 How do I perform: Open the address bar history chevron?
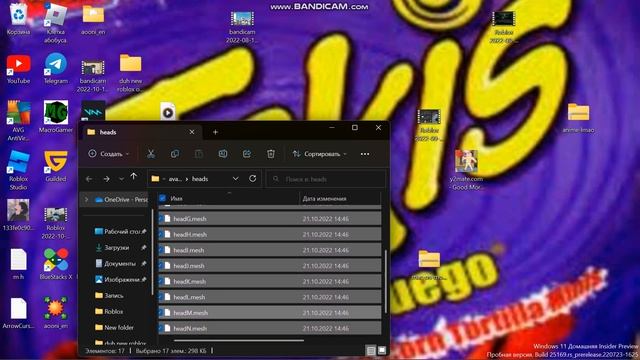[236, 178]
